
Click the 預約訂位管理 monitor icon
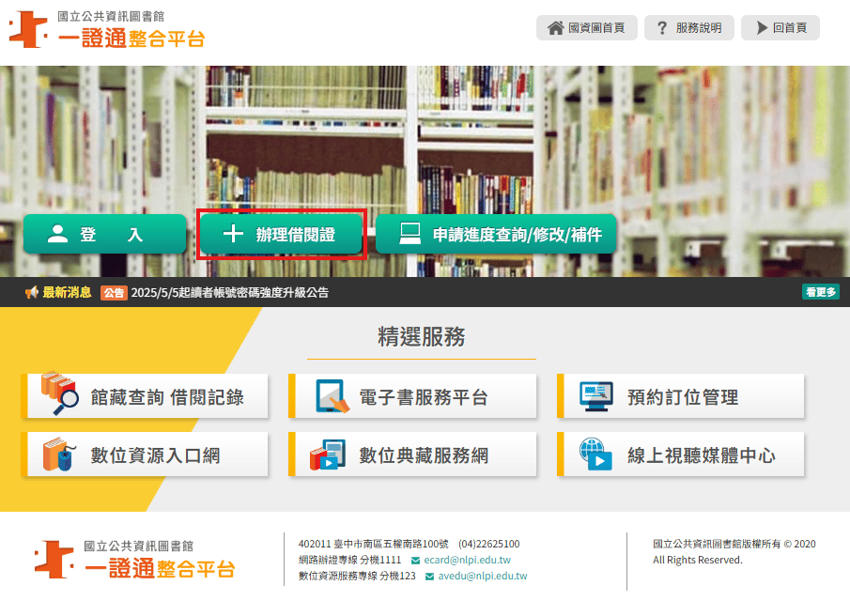point(596,396)
